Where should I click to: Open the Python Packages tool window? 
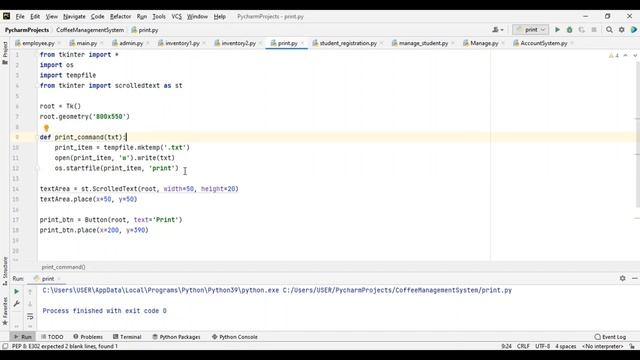[x=176, y=337]
